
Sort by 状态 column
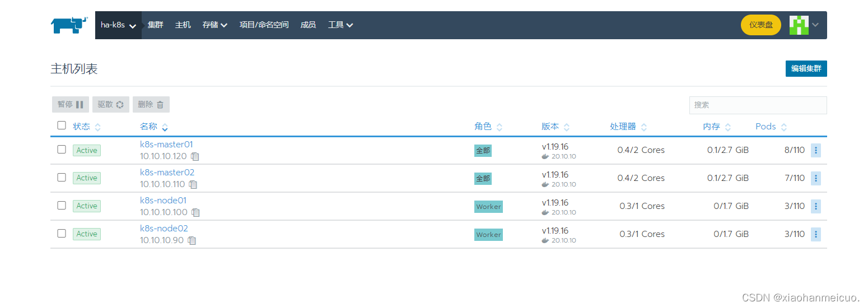coord(87,127)
